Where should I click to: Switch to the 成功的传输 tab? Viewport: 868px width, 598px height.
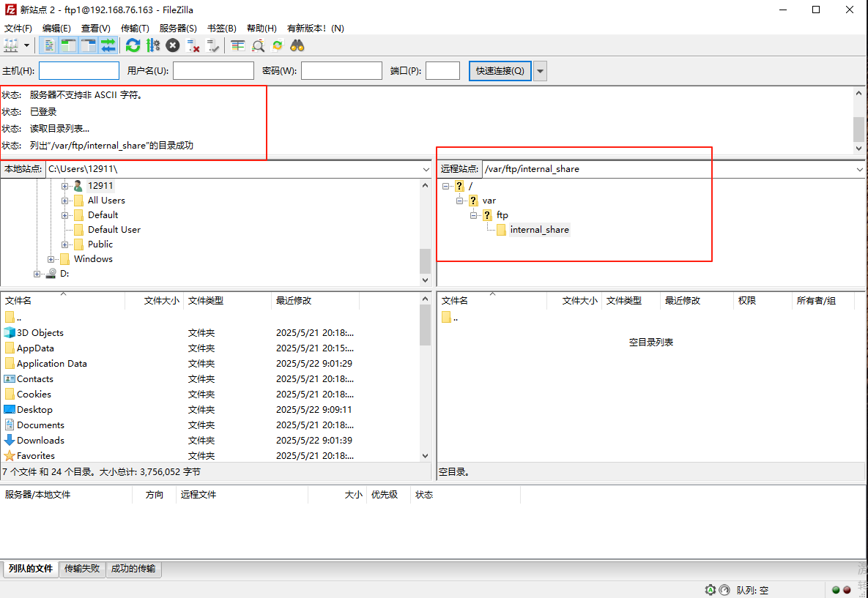pyautogui.click(x=133, y=568)
